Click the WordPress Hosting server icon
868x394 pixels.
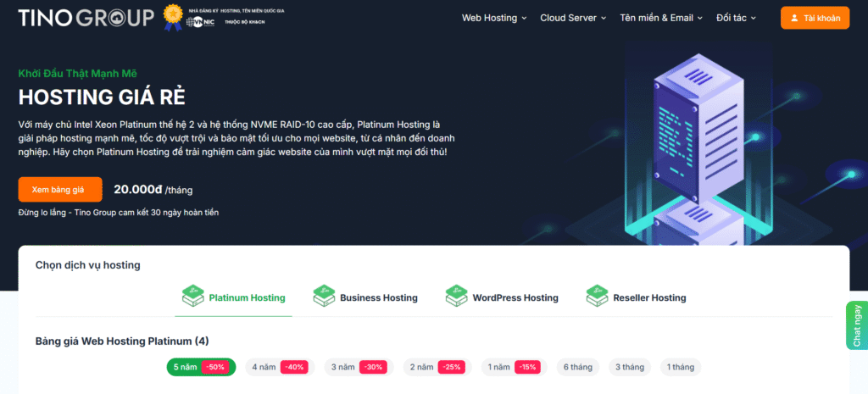[x=457, y=297]
